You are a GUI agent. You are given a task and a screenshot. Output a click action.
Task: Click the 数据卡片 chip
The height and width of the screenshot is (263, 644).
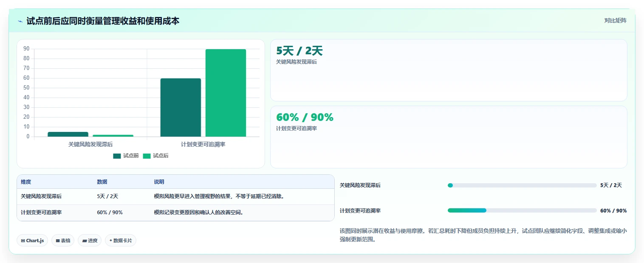121,241
